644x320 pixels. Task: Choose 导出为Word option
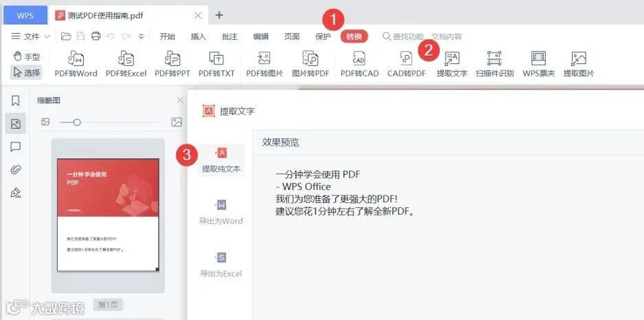point(221,212)
